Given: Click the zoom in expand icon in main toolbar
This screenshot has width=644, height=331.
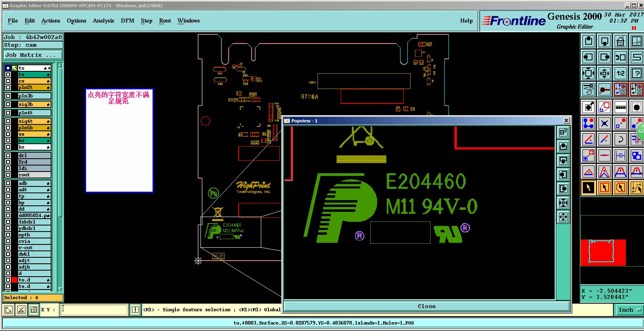Looking at the screenshot, I should (x=588, y=73).
